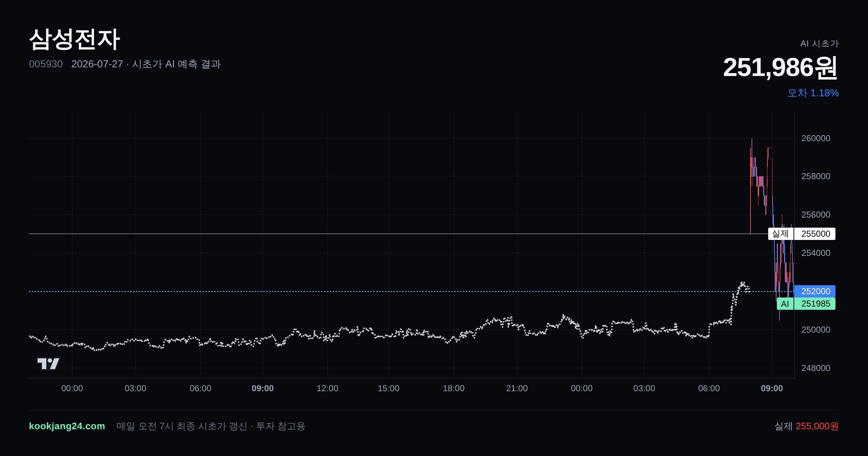
Task: Click the predicted price 251,986원
Action: coord(780,67)
